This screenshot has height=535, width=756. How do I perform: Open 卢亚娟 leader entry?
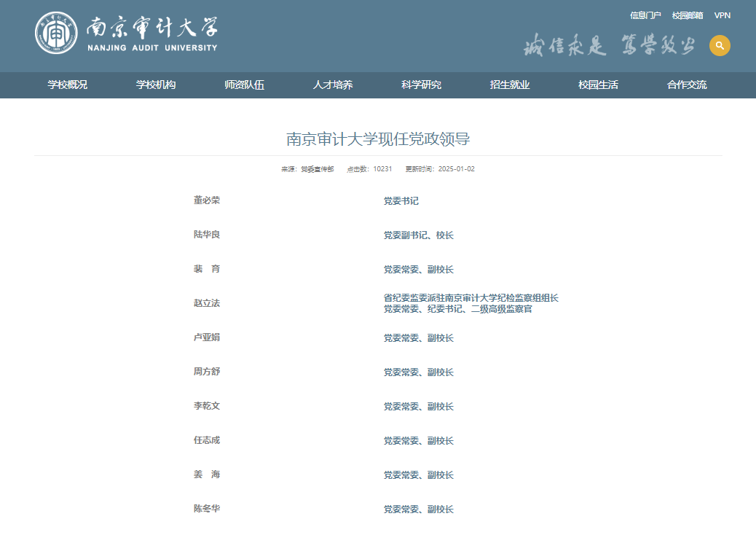tap(207, 337)
